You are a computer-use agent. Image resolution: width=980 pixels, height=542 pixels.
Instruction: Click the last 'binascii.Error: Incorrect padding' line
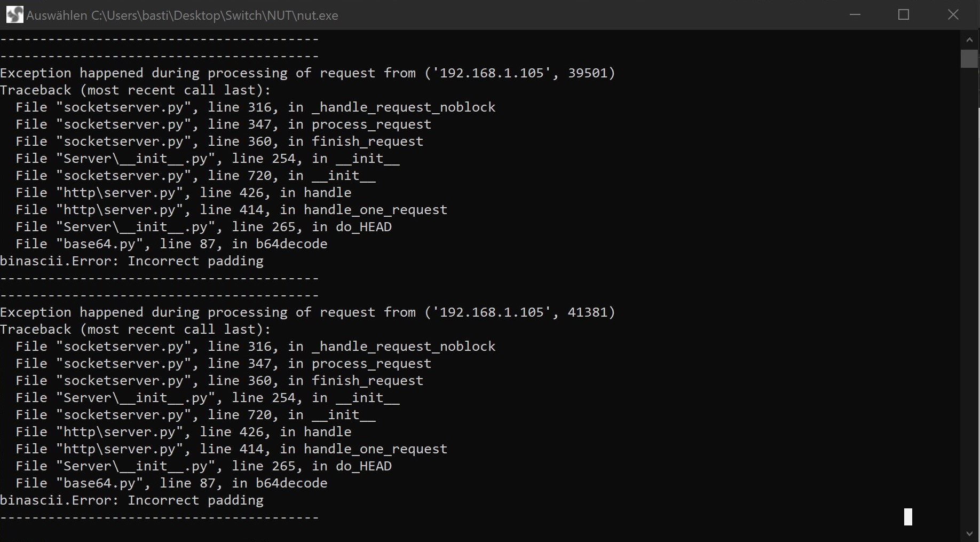132,500
